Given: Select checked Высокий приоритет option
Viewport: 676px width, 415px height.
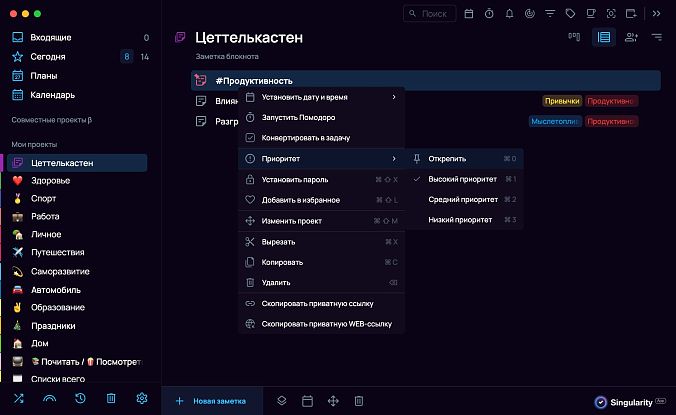Looking at the screenshot, I should (464, 179).
